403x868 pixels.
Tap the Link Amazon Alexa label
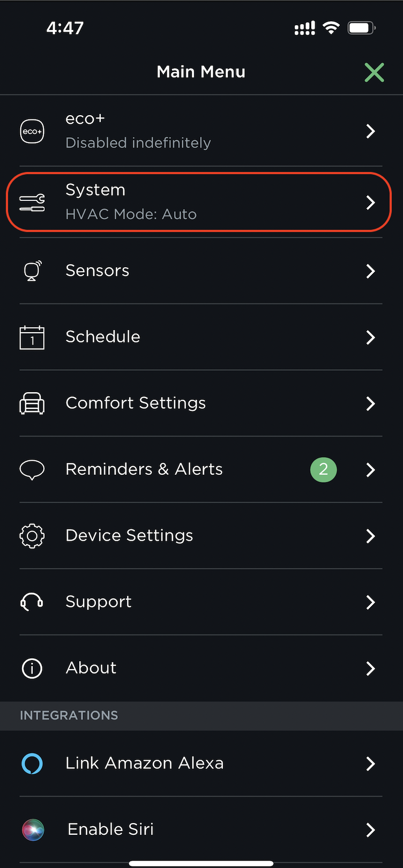(144, 763)
